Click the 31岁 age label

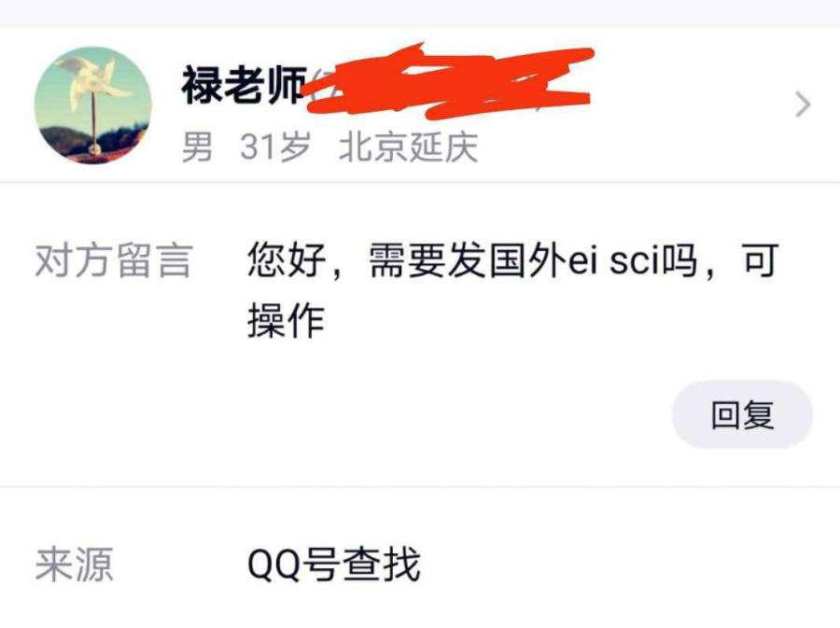275,147
